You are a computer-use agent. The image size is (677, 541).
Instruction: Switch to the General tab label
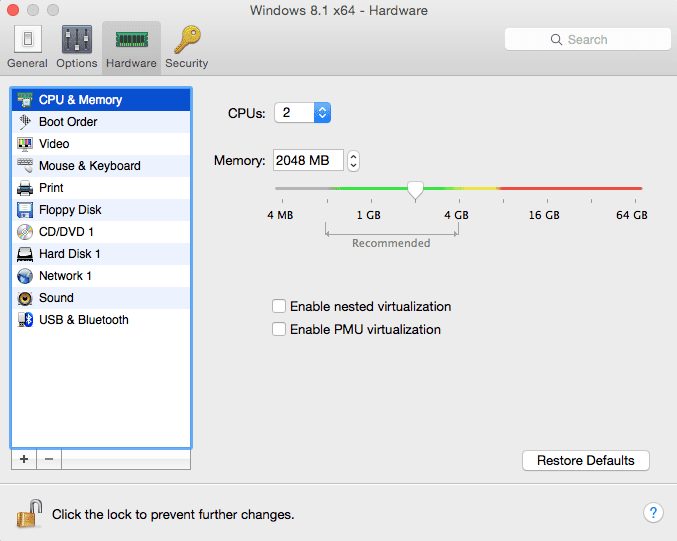pos(28,63)
